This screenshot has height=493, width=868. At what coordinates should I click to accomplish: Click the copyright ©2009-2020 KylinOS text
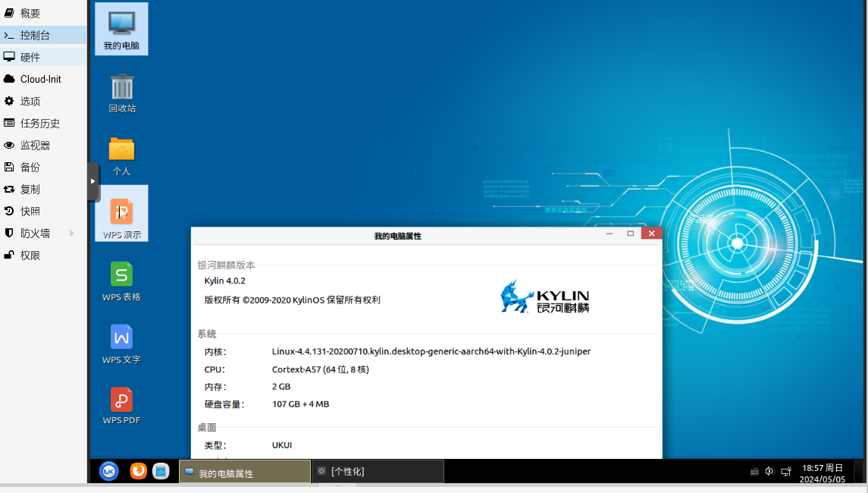293,300
